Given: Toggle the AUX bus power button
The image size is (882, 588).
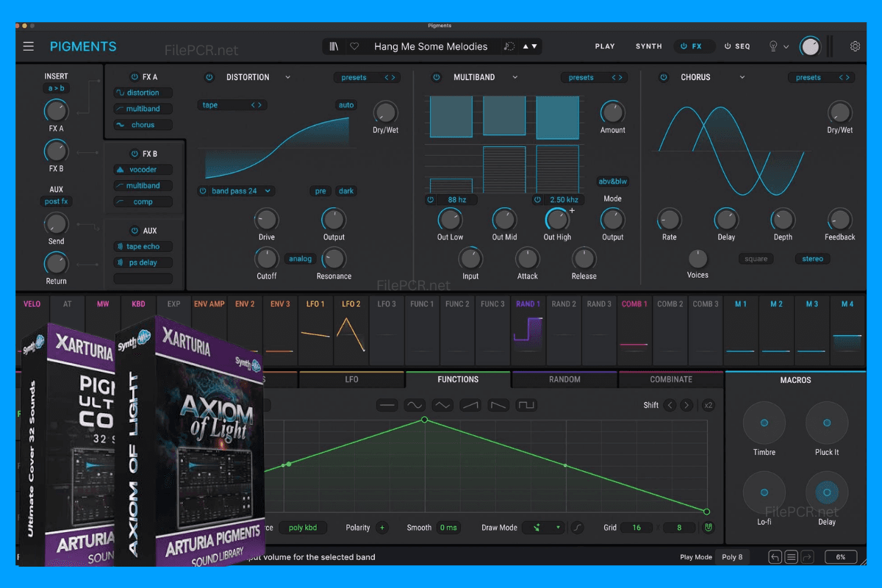Looking at the screenshot, I should [x=135, y=231].
